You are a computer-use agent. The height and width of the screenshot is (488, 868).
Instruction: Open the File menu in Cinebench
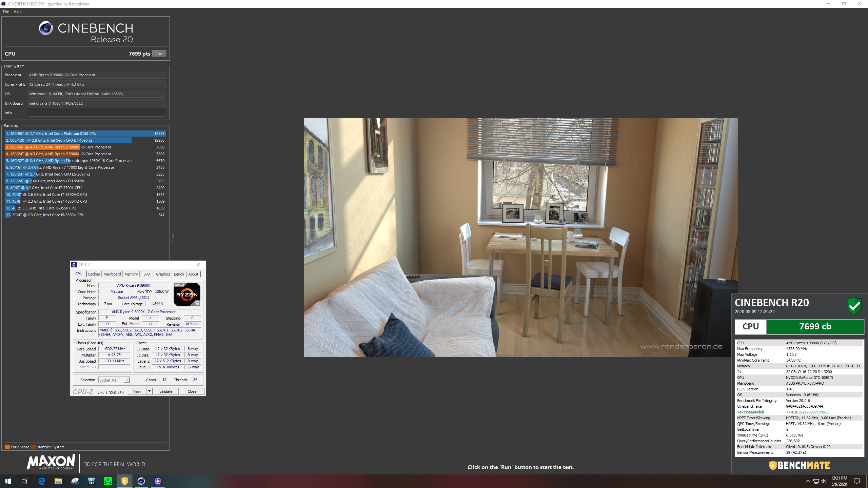(x=6, y=12)
